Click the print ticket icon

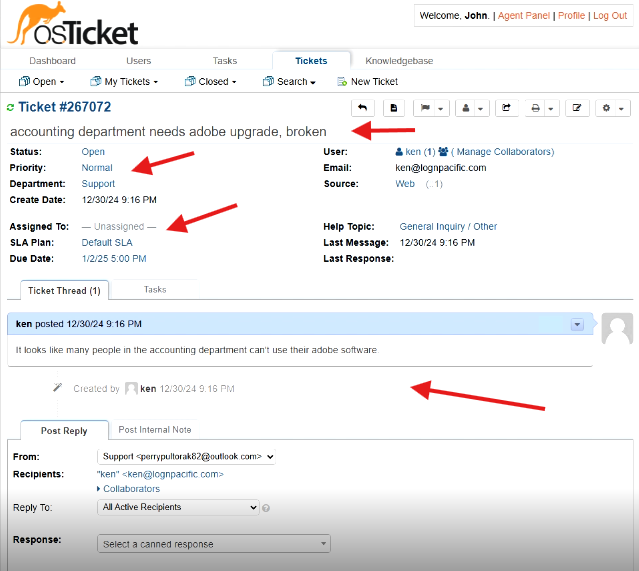tap(535, 108)
